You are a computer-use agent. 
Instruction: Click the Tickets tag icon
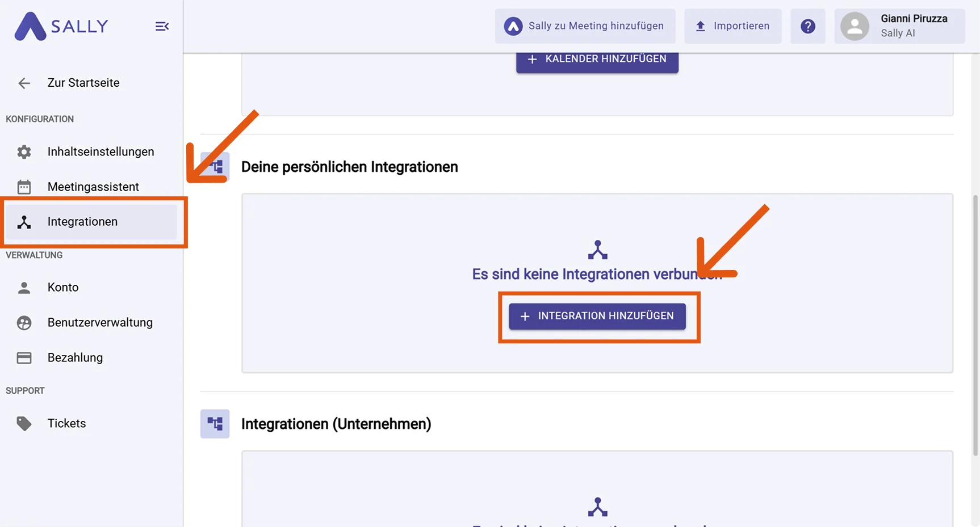(24, 424)
